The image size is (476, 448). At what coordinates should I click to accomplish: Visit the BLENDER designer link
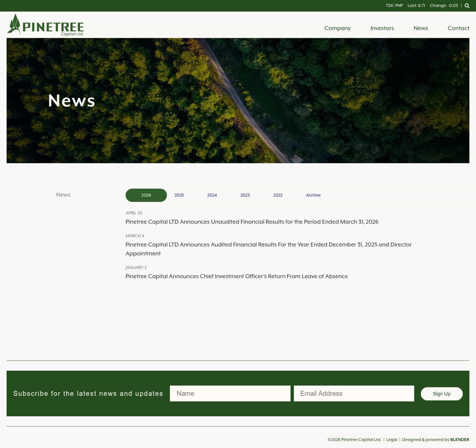(x=460, y=440)
